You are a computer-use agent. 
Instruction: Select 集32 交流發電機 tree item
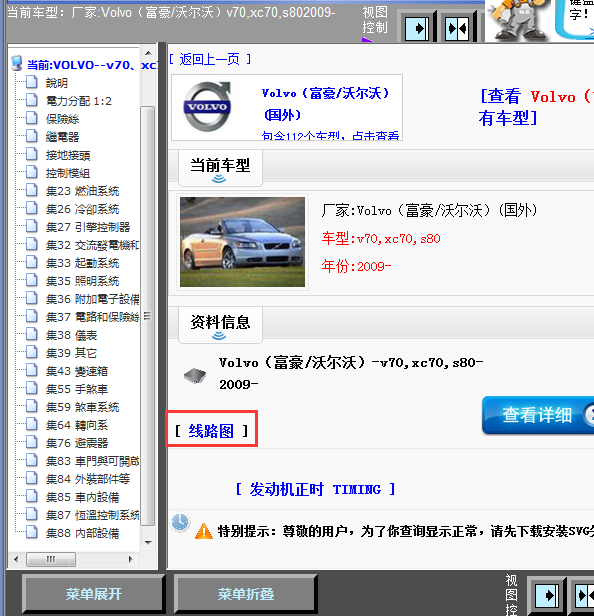click(x=92, y=245)
